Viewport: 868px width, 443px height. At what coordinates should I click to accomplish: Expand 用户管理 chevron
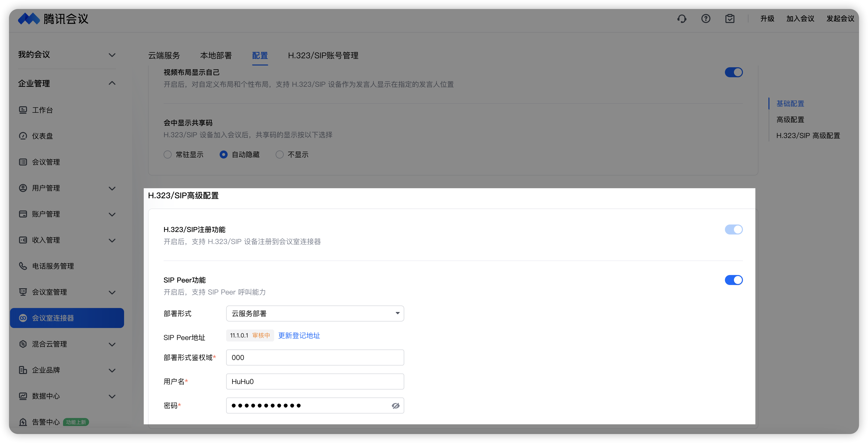[112, 188]
